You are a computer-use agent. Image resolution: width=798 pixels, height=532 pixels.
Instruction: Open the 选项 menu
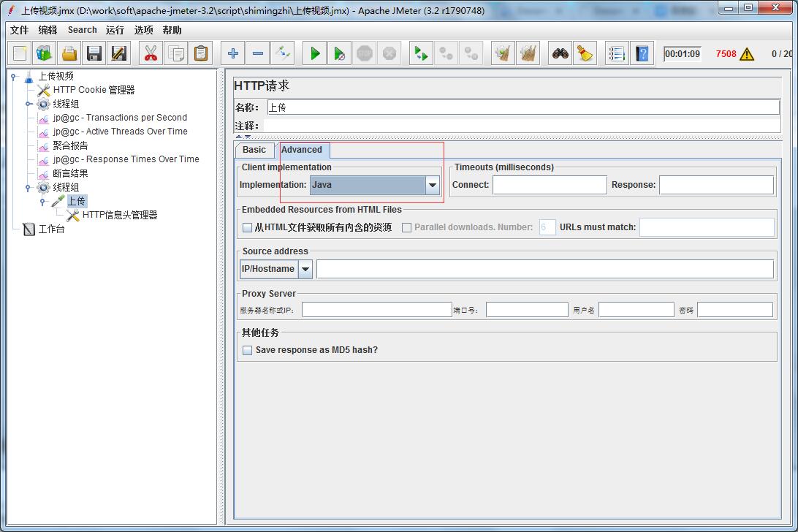click(143, 30)
